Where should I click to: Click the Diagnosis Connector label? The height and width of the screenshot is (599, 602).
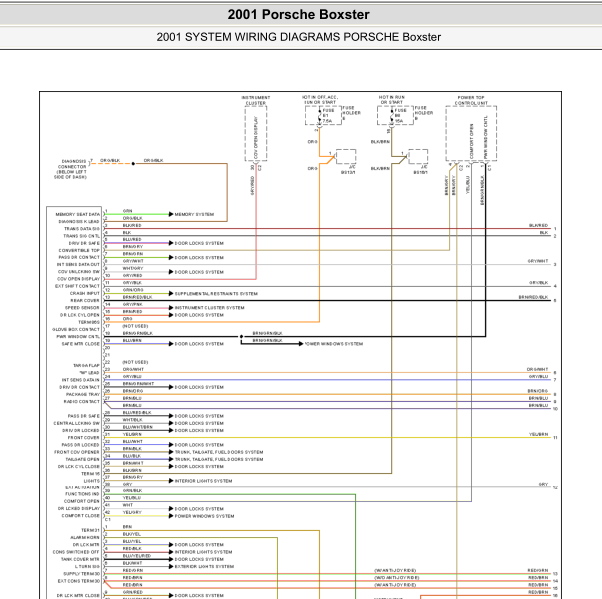coord(71,169)
